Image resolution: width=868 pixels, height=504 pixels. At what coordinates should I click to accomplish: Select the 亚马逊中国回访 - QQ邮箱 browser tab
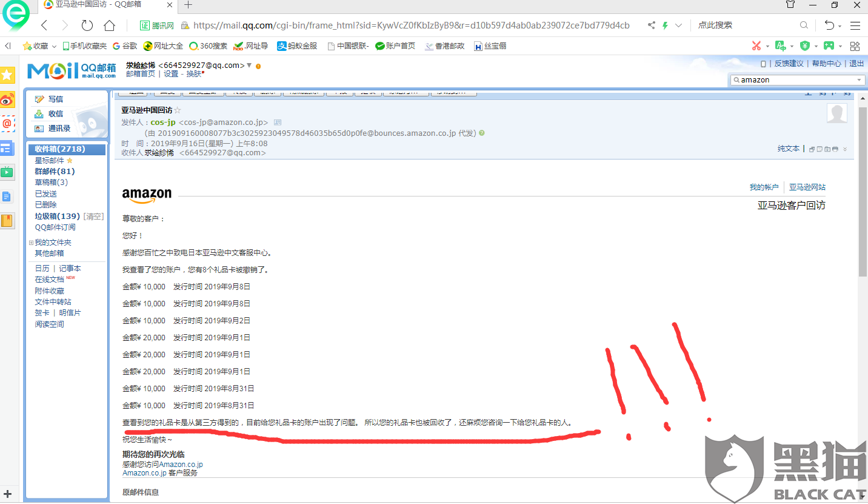click(107, 5)
